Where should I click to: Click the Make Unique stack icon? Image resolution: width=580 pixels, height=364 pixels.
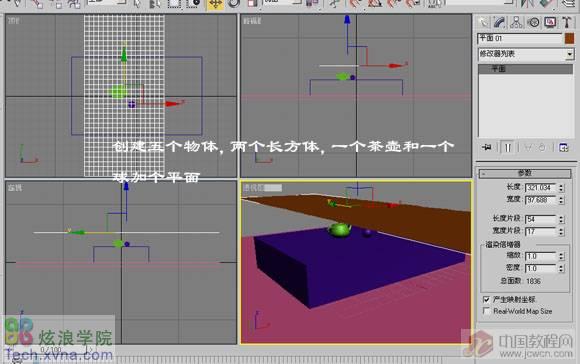(528, 148)
